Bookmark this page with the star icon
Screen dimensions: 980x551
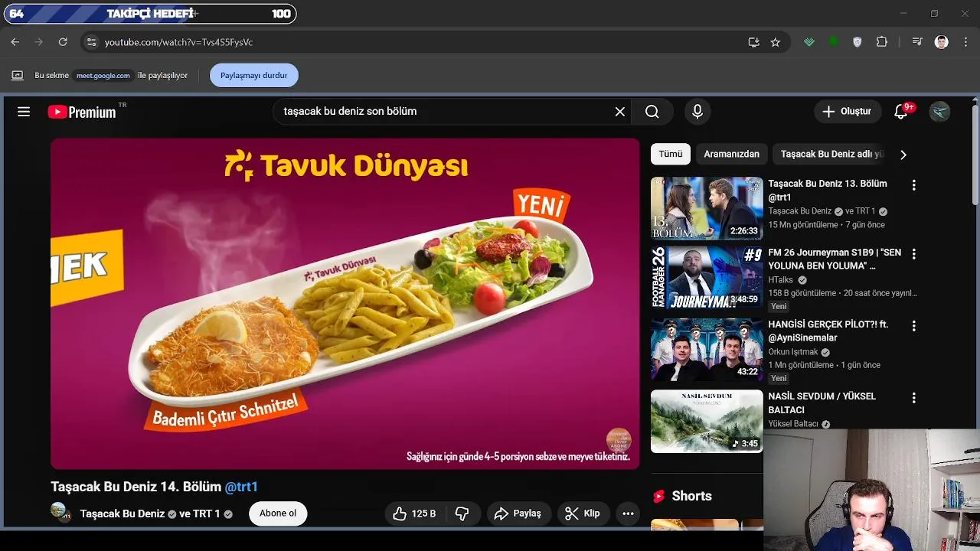point(775,42)
